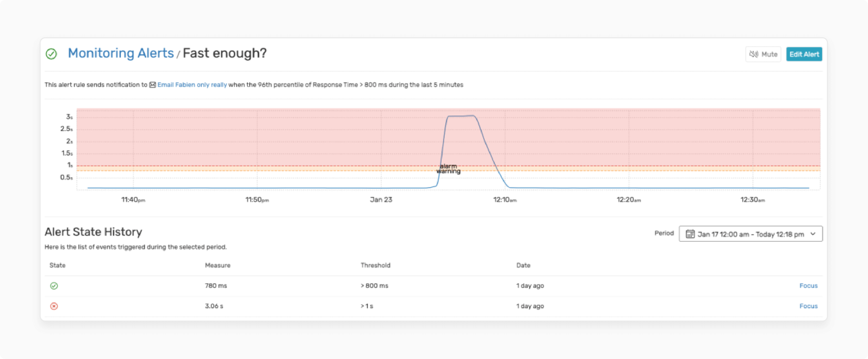Viewport: 868px width, 359px height.
Task: Click the 11:50pm tick on chart axis
Action: tap(257, 200)
